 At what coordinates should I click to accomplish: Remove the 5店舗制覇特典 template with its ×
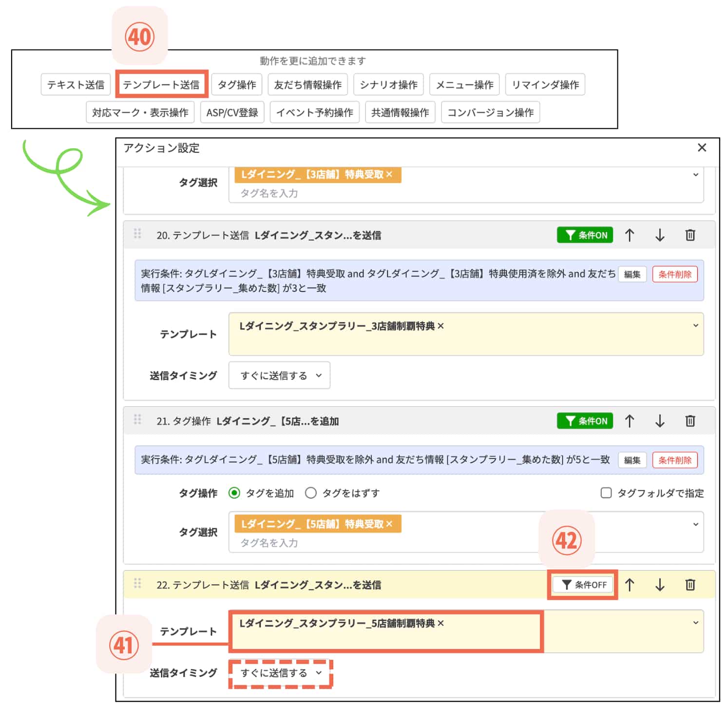[x=441, y=623]
